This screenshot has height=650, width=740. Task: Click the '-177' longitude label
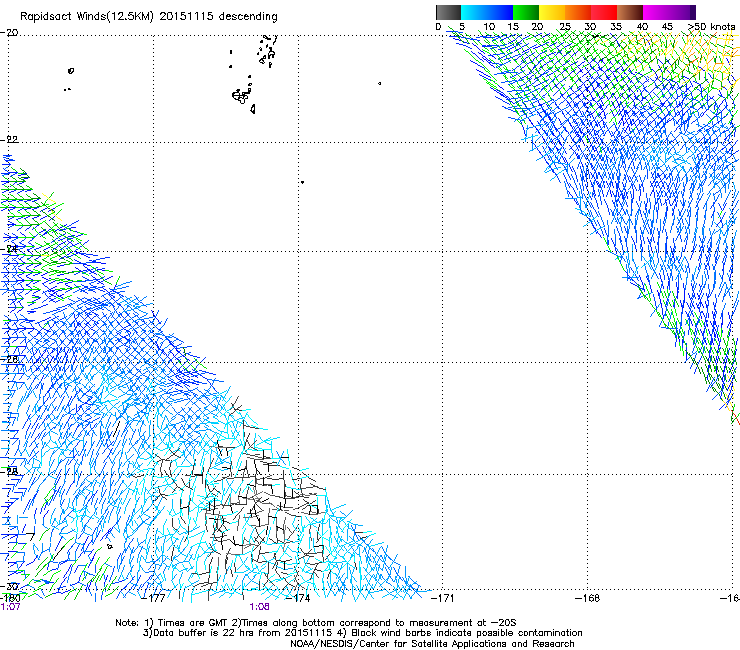click(x=154, y=598)
